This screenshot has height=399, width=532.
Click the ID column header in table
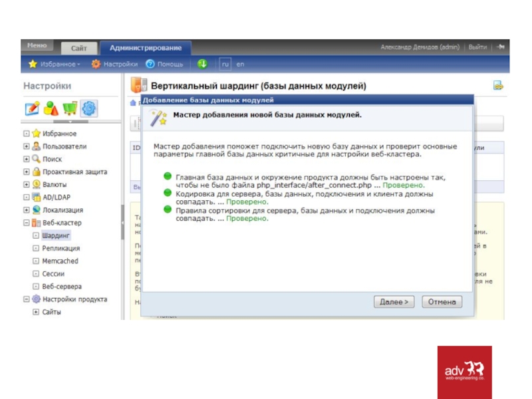pyautogui.click(x=136, y=148)
